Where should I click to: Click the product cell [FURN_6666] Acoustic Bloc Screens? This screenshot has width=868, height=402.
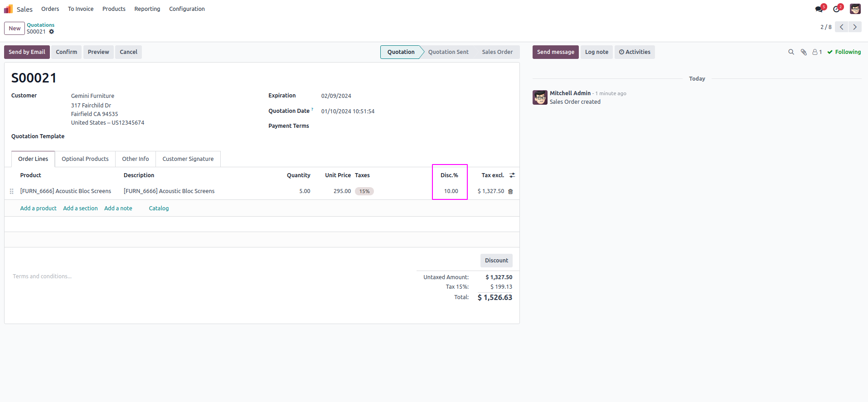pos(66,191)
